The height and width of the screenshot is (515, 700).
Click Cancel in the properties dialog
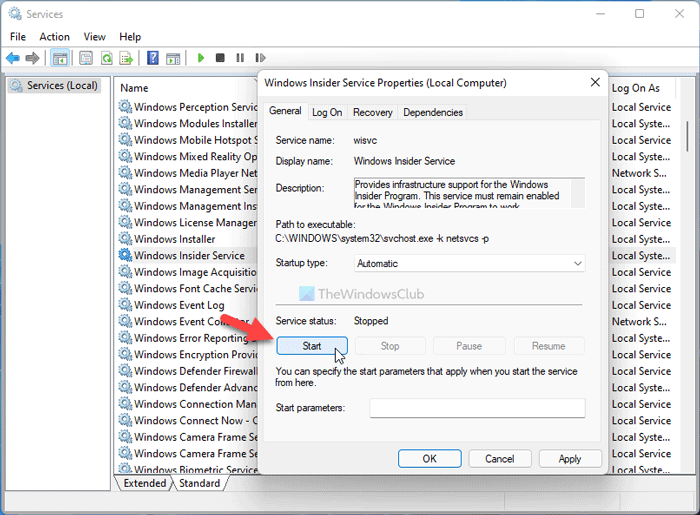(500, 459)
